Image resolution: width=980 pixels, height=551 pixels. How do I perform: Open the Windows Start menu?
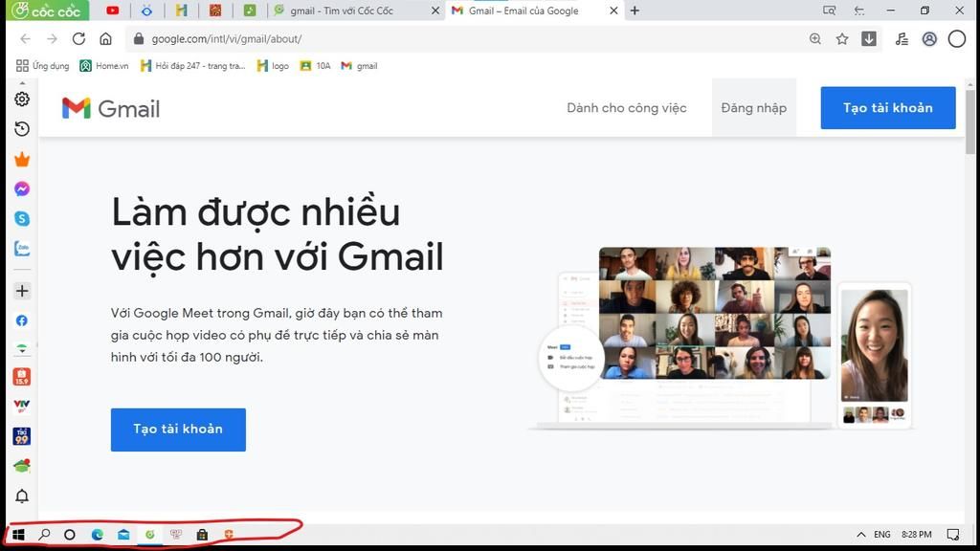pyautogui.click(x=18, y=535)
